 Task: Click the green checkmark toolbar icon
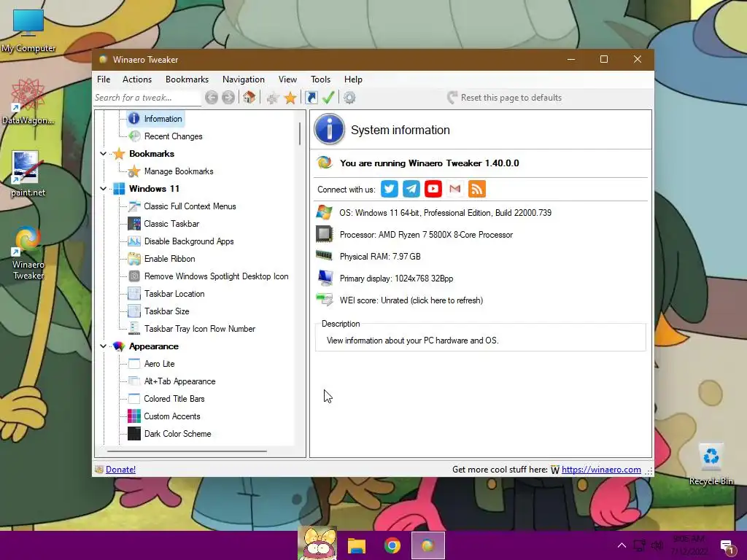click(x=328, y=98)
